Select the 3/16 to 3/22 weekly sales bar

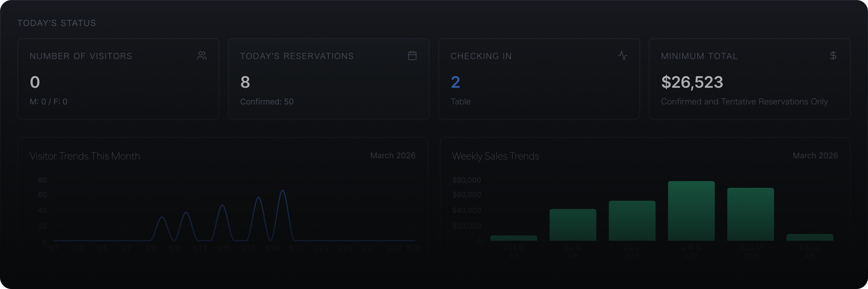click(x=691, y=211)
